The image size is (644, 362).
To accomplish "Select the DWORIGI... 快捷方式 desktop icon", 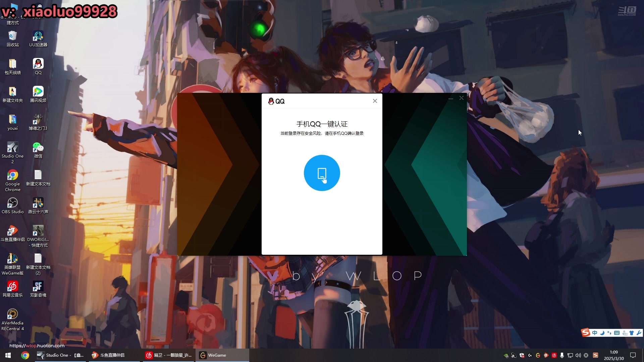I will 38,236.
